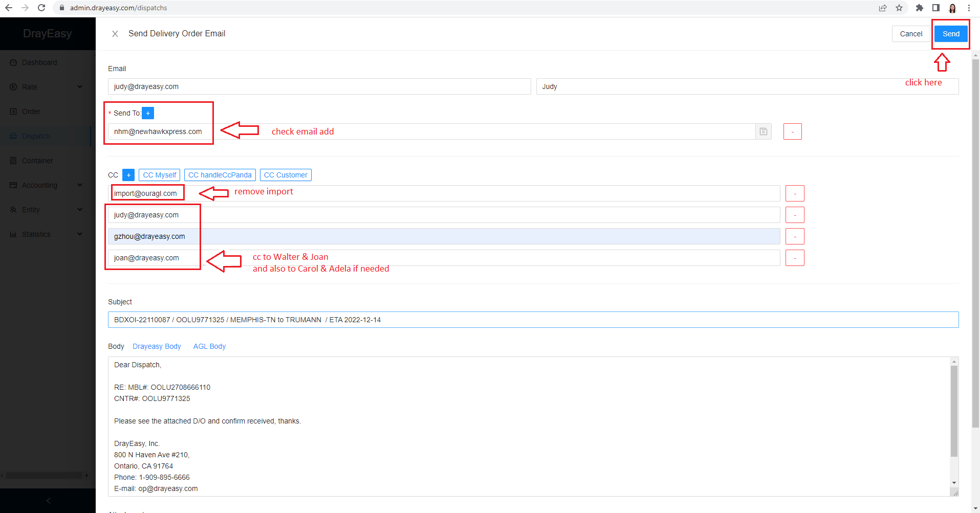Bookmark this page with the star icon

899,8
